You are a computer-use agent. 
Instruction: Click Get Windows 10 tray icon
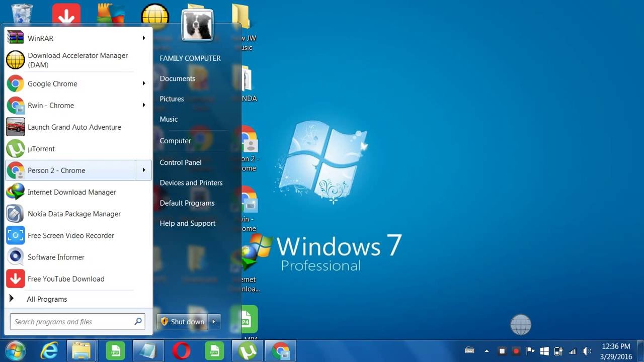[x=544, y=351]
